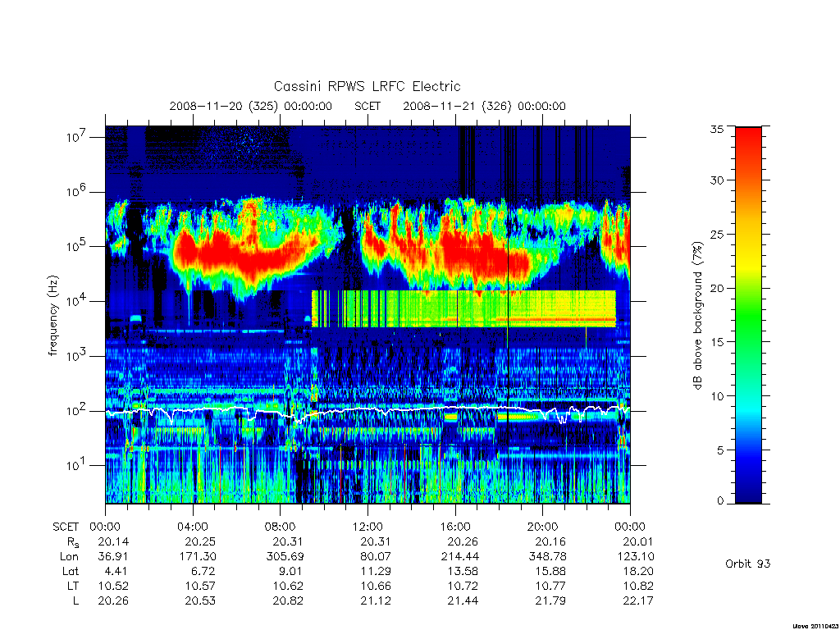Click latitude value '11.29'
The width and height of the screenshot is (840, 630).
pos(376,572)
